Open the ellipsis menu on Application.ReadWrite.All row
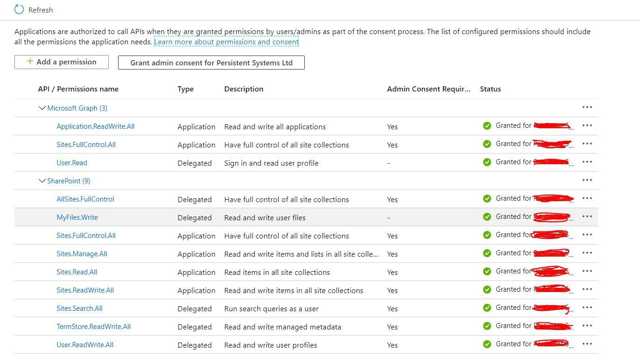Image resolution: width=640 pixels, height=364 pixels. (x=587, y=126)
